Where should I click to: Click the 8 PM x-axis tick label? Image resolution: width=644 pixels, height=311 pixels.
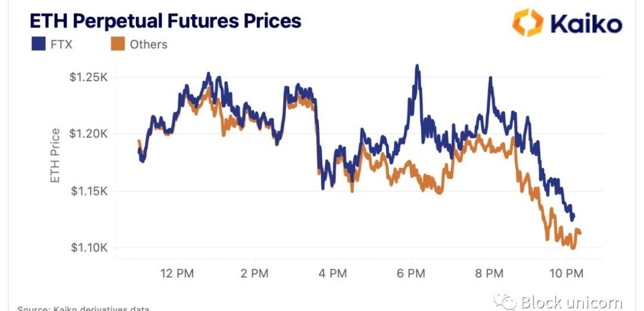(x=489, y=273)
